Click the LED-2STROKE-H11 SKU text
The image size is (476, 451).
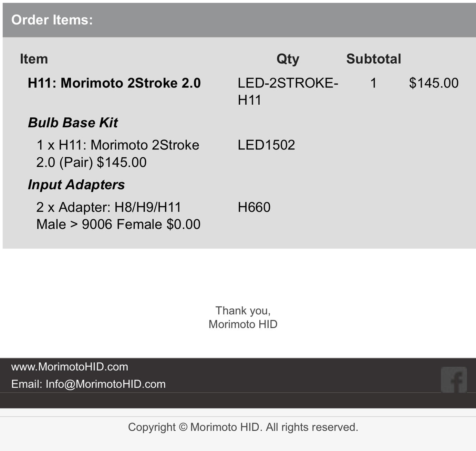coord(288,91)
